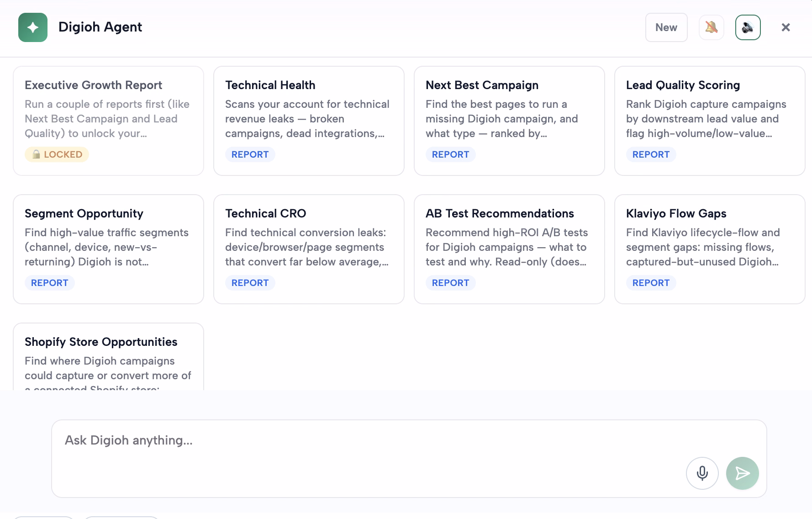Click REPORT badge under Technical CRO
Screen dimensions: 812x519
click(x=250, y=283)
